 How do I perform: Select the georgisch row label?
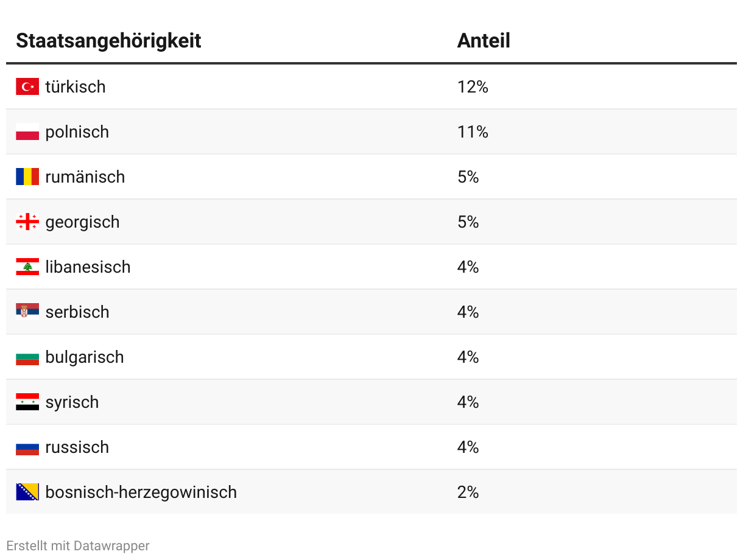82,222
